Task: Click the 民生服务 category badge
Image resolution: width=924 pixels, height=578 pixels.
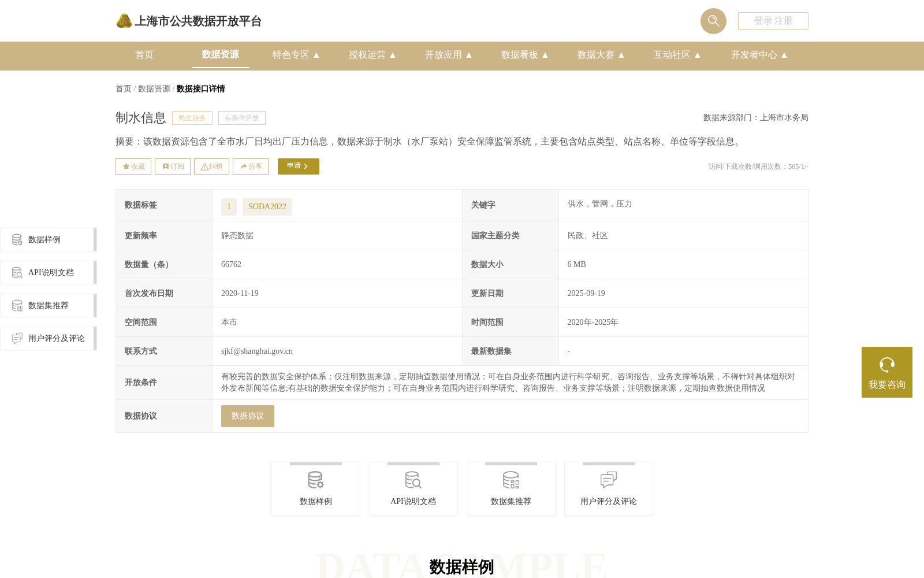Action: coord(192,118)
